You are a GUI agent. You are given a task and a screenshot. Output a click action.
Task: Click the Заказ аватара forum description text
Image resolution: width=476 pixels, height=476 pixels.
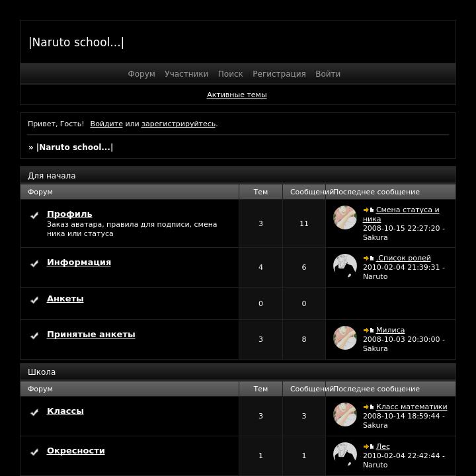(x=132, y=229)
